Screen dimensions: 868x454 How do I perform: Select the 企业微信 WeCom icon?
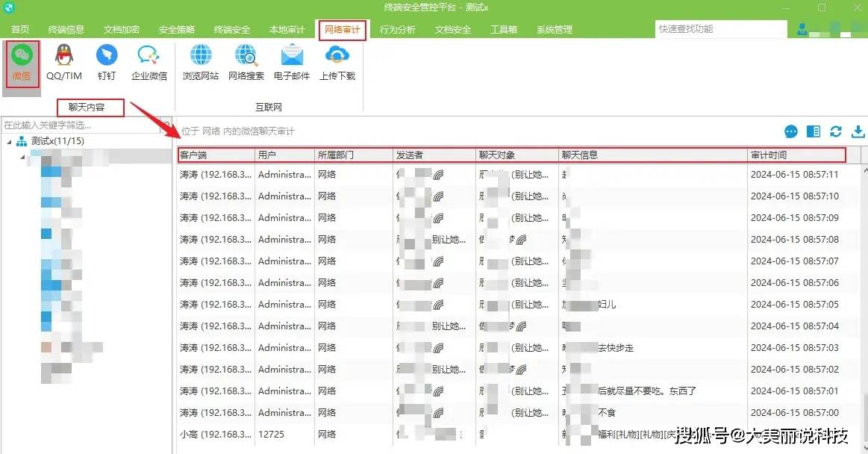pos(149,60)
